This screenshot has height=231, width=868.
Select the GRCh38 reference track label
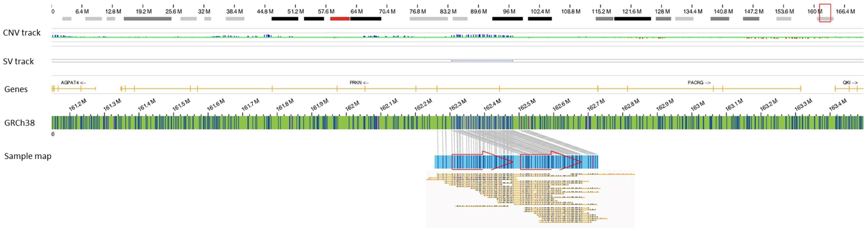[20, 123]
